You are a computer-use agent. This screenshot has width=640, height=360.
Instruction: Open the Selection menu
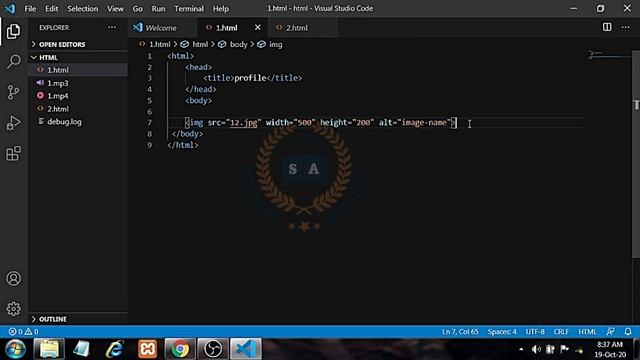[x=82, y=9]
